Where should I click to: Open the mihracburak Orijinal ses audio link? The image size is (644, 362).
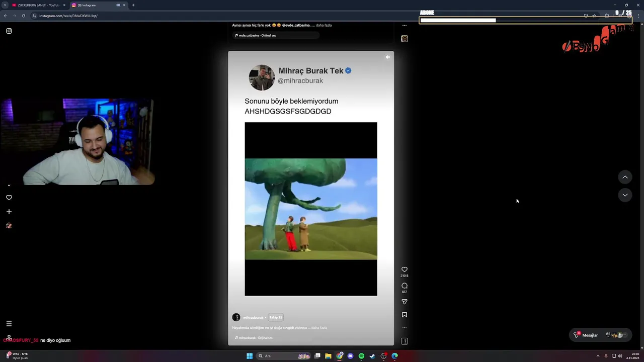[255, 338]
